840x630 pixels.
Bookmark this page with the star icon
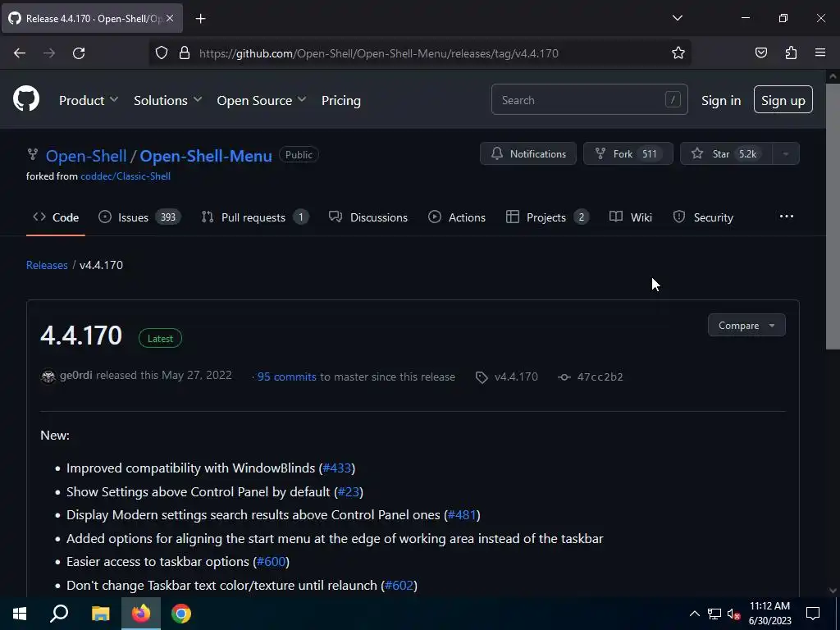(x=678, y=53)
